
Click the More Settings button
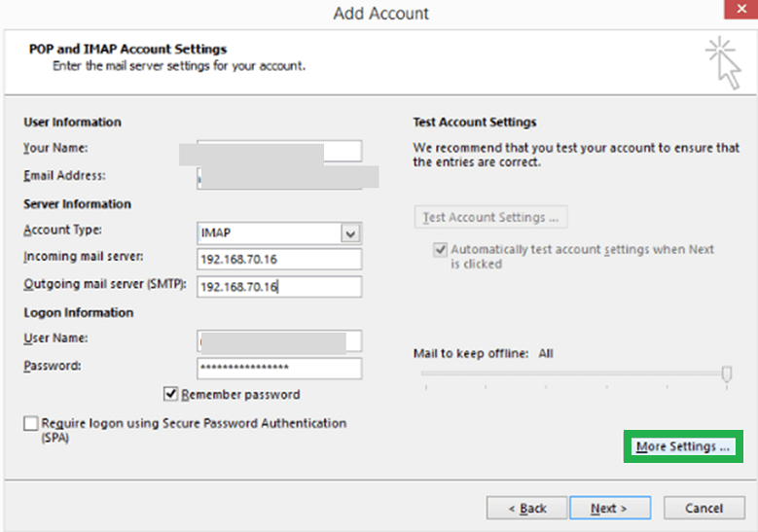pos(683,446)
